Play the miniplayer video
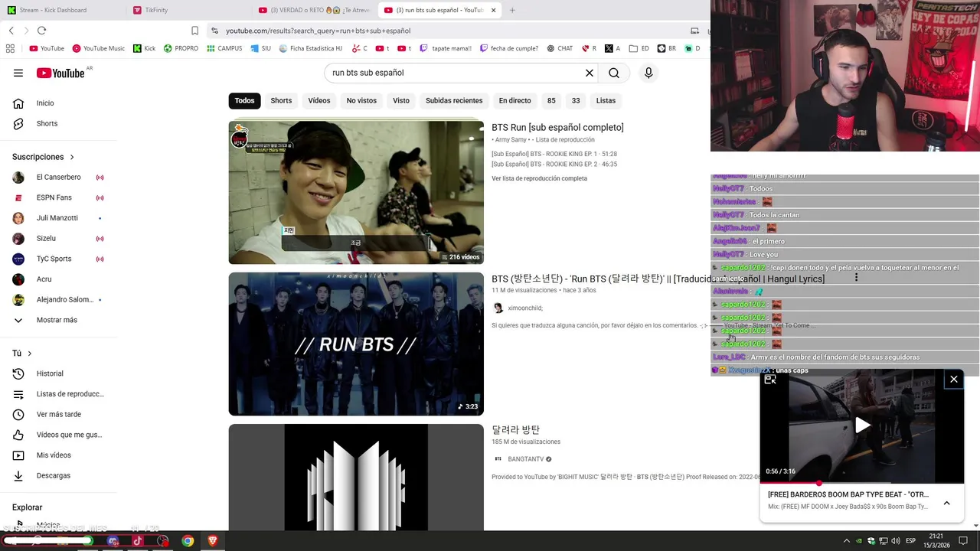The height and width of the screenshot is (551, 980). point(862,425)
